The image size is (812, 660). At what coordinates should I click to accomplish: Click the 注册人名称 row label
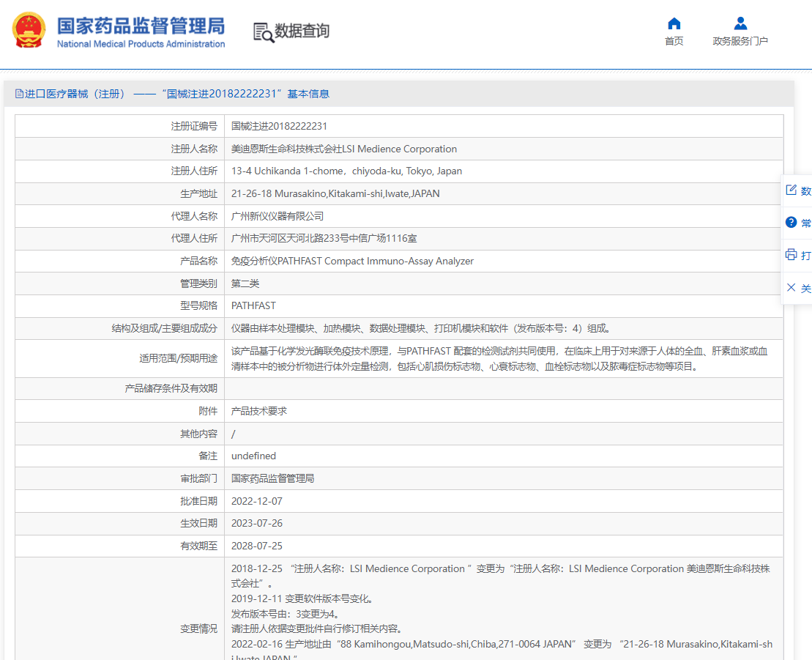click(194, 149)
